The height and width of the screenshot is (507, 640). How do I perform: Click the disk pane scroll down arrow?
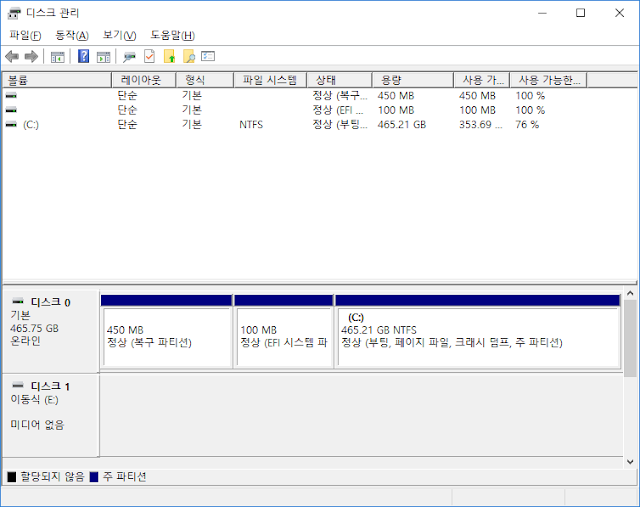pyautogui.click(x=630, y=462)
